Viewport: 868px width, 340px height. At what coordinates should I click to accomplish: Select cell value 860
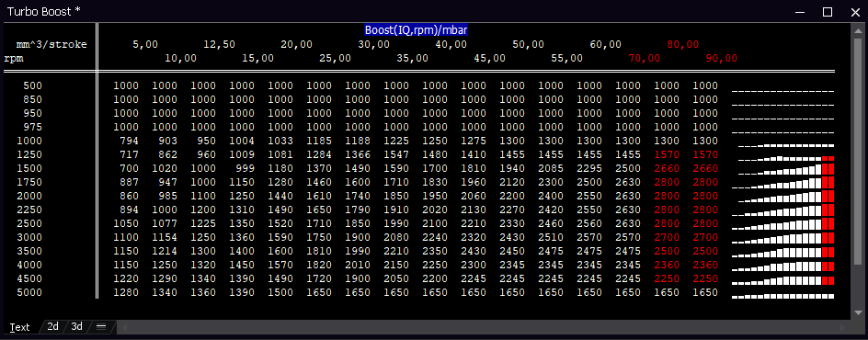(130, 197)
